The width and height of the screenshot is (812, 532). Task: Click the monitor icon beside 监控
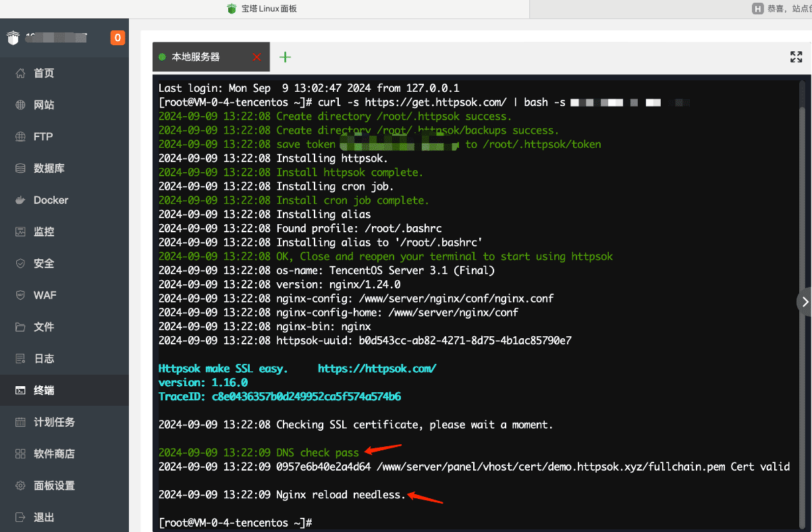tap(20, 232)
